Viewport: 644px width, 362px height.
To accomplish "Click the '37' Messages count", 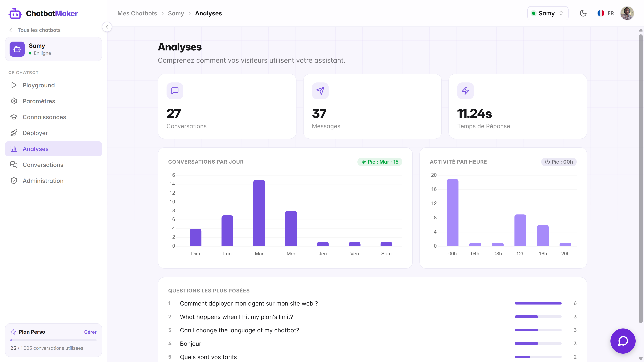I will click(x=319, y=114).
